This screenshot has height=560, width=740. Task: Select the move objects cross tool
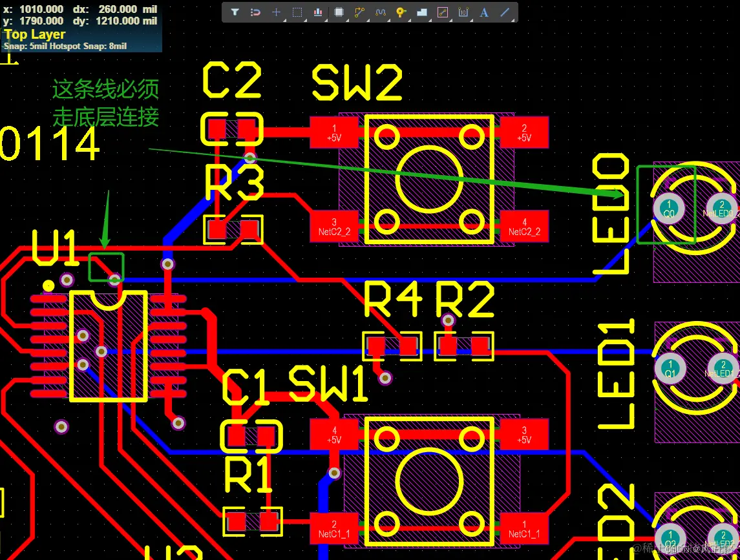coord(277,12)
